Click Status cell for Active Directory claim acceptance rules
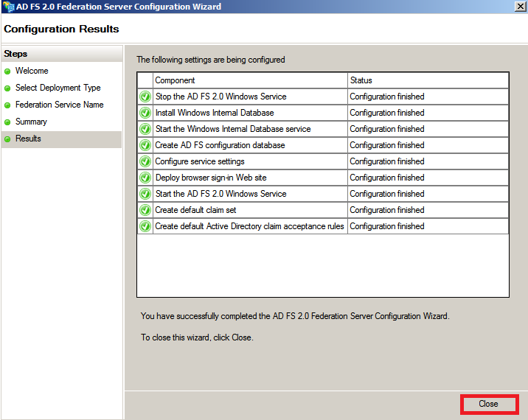Screen dimensions: 528x420 tap(428, 226)
